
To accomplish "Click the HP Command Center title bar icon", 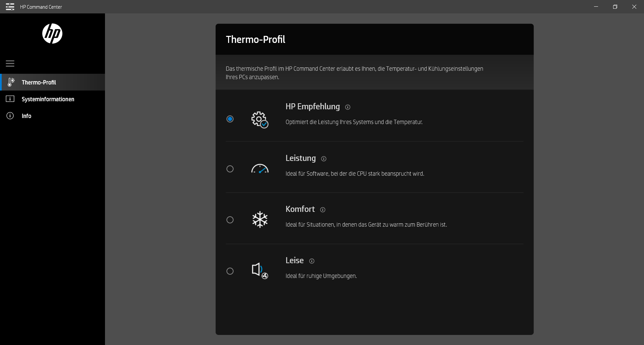I will pos(10,7).
